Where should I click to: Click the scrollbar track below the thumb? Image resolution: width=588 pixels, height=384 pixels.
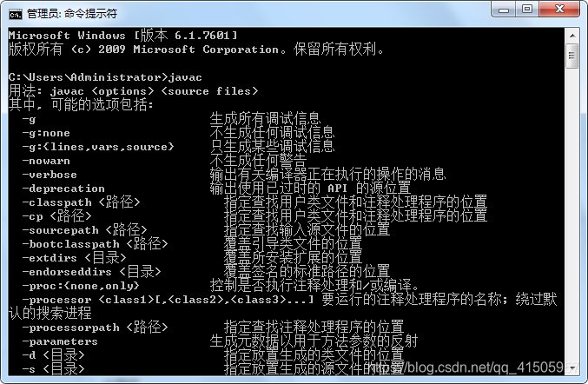(572, 214)
